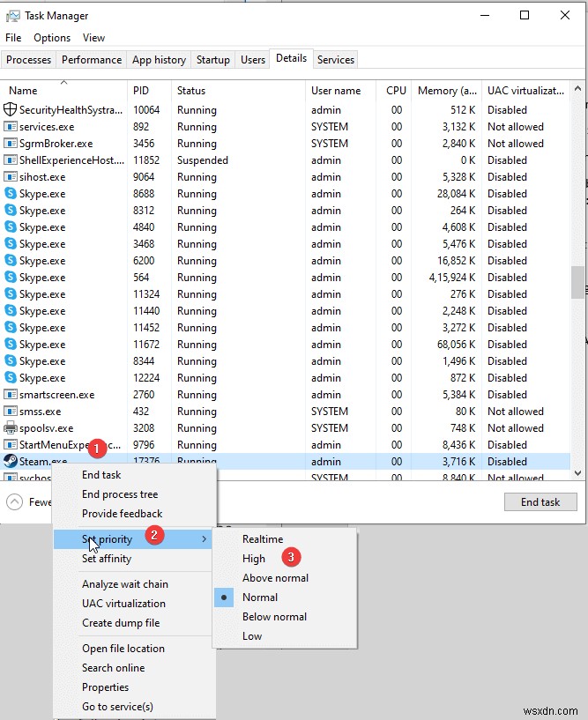Sort by the User name column header
The image size is (588, 720).
(341, 91)
